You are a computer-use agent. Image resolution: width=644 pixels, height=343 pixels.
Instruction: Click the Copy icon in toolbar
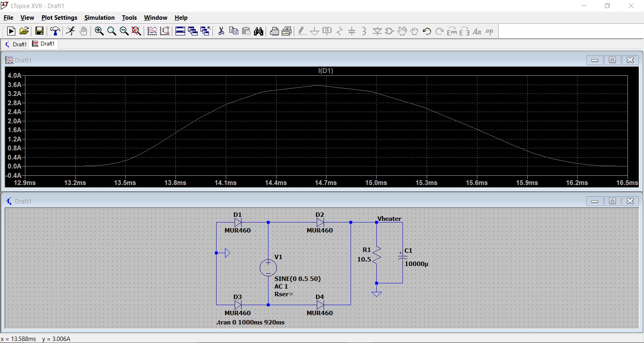coord(233,31)
